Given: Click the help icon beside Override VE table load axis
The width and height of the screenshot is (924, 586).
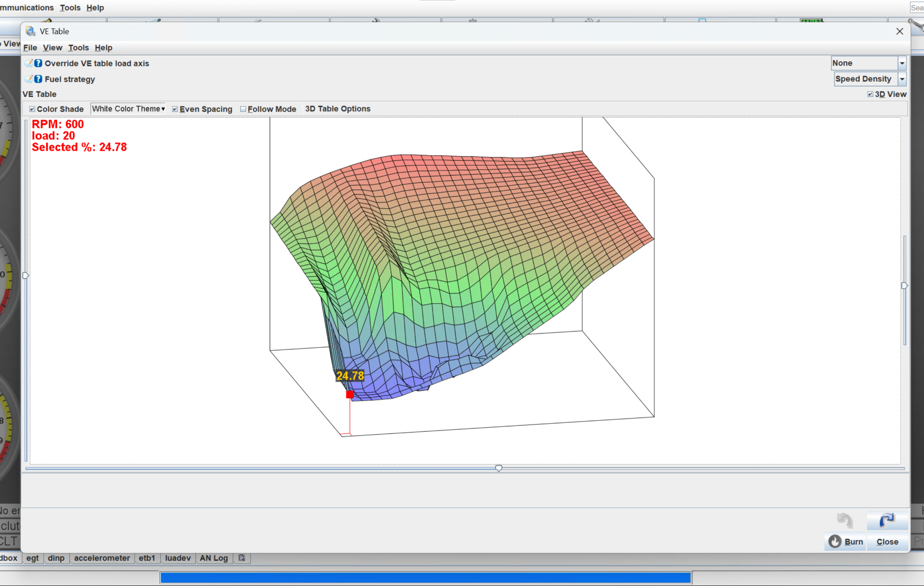Looking at the screenshot, I should click(x=38, y=63).
